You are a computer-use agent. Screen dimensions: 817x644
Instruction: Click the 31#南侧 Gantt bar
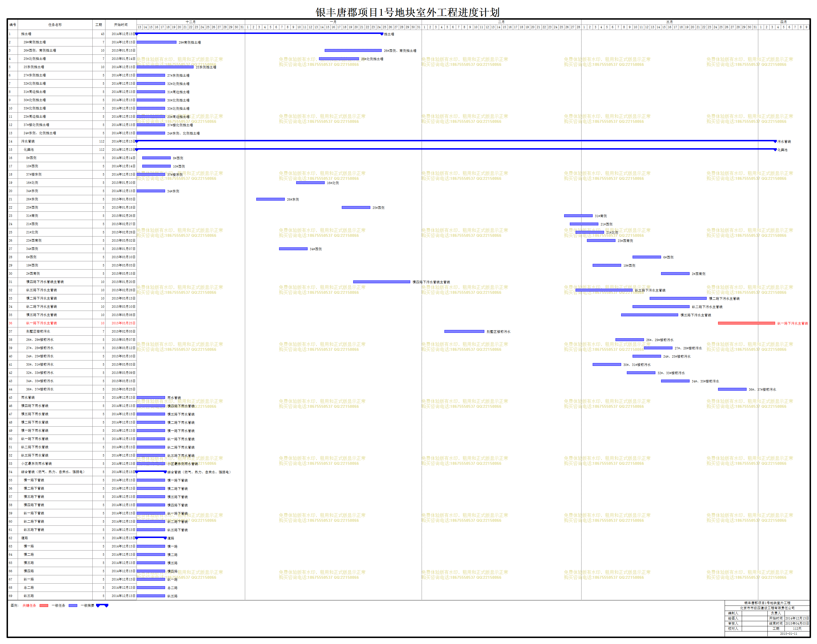coord(578,216)
